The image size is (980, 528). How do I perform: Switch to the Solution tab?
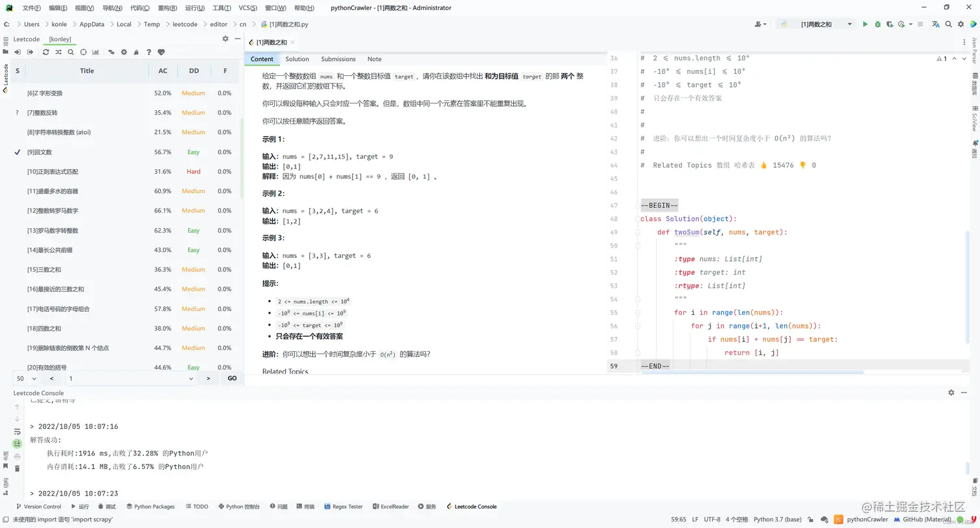click(297, 59)
